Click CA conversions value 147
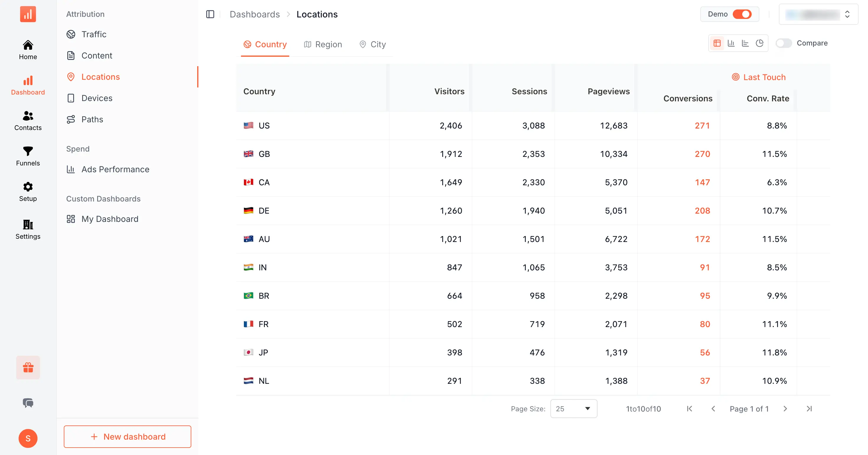 (x=702, y=182)
